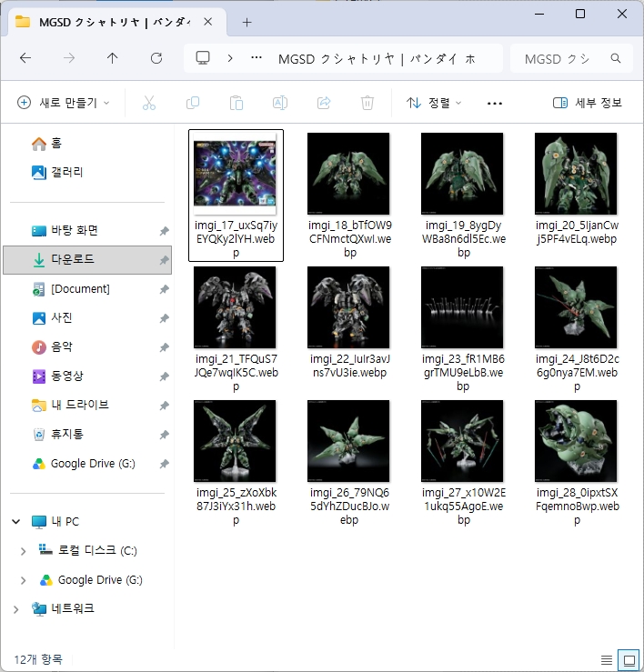This screenshot has height=672, width=644.
Task: Click the Cut scissors icon
Action: pos(149,103)
